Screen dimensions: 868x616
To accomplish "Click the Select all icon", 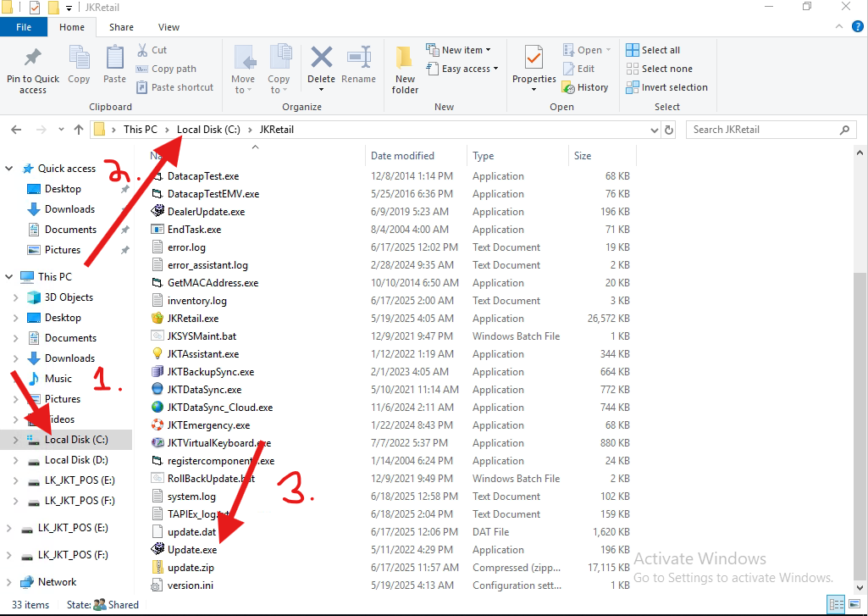I will [633, 50].
